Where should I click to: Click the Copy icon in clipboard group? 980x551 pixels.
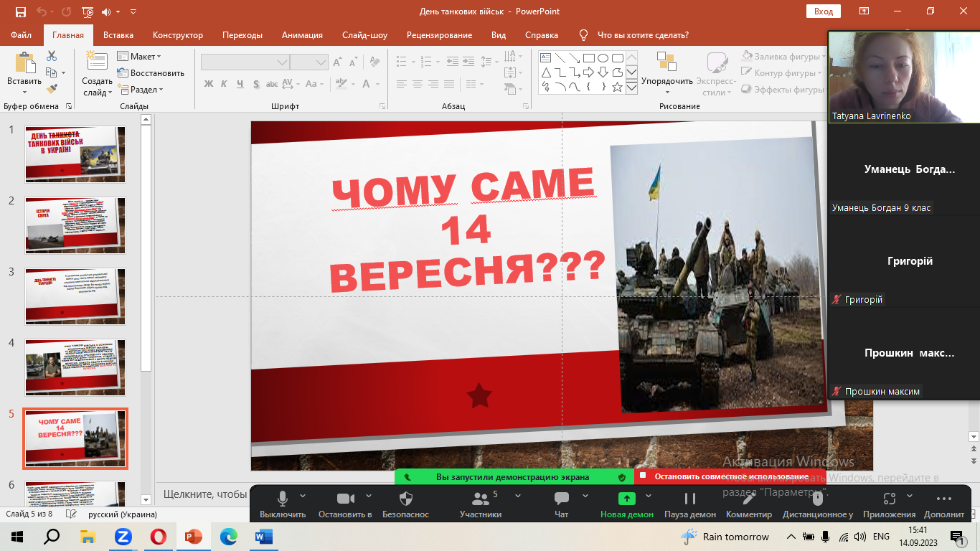pos(52,72)
